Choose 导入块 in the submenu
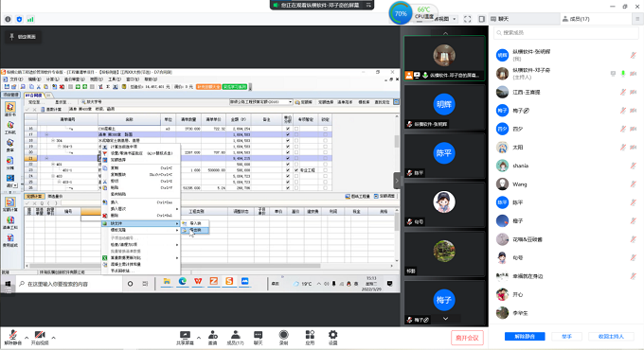Image resolution: width=644 pixels, height=350 pixels. 195,223
